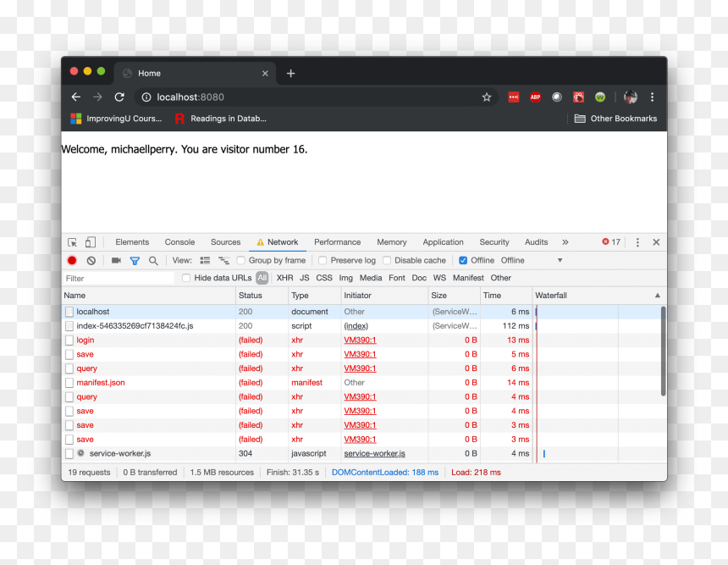728x565 pixels.
Task: Click the browser back arrow
Action: pos(76,97)
